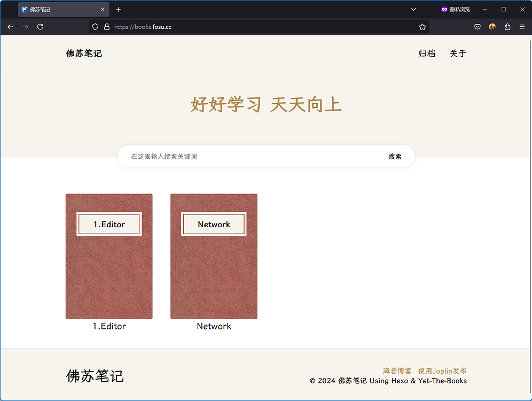
Task: Click the browser back arrow button
Action: pos(11,27)
